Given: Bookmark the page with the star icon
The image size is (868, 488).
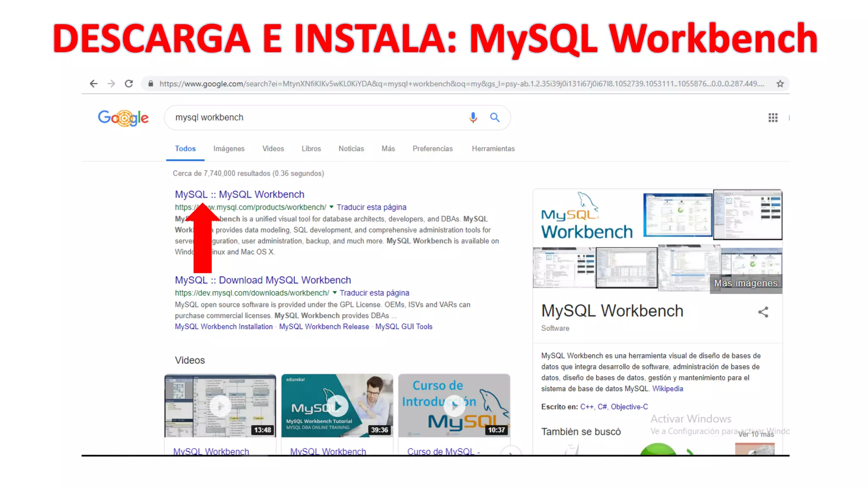Looking at the screenshot, I should pyautogui.click(x=780, y=84).
